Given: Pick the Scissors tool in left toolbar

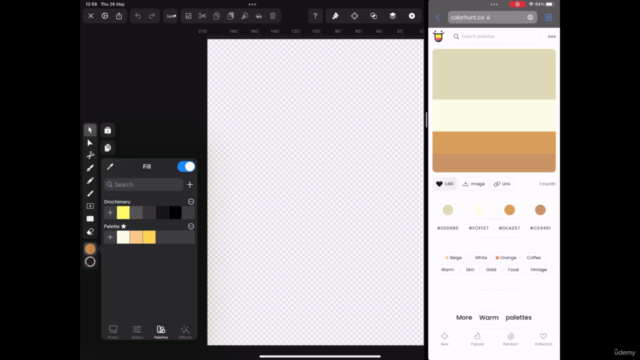Looking at the screenshot, I should (x=90, y=156).
